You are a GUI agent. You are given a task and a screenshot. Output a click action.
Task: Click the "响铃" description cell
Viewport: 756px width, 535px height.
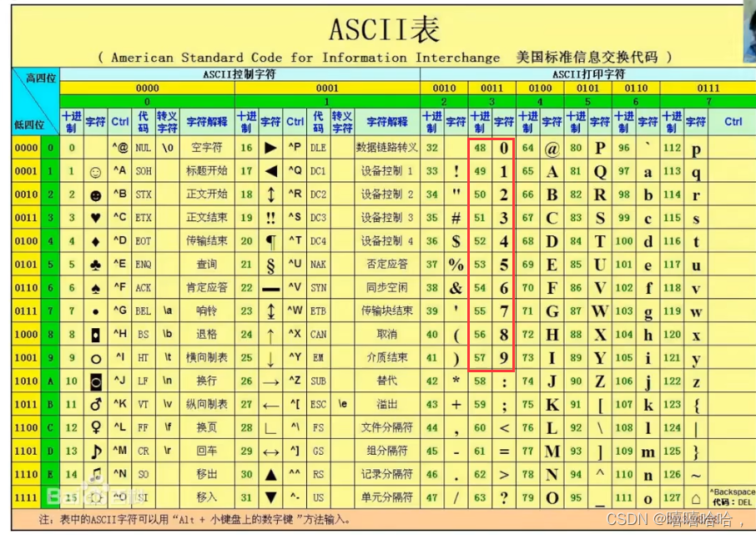(x=207, y=311)
